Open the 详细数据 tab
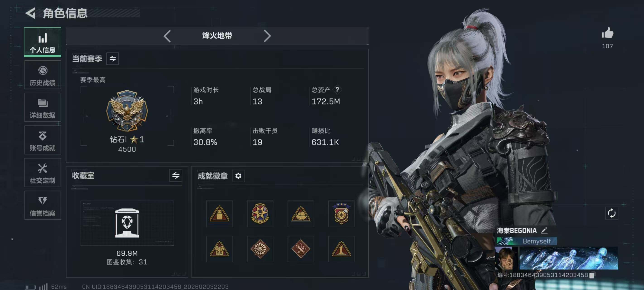The height and width of the screenshot is (290, 644). click(43, 107)
